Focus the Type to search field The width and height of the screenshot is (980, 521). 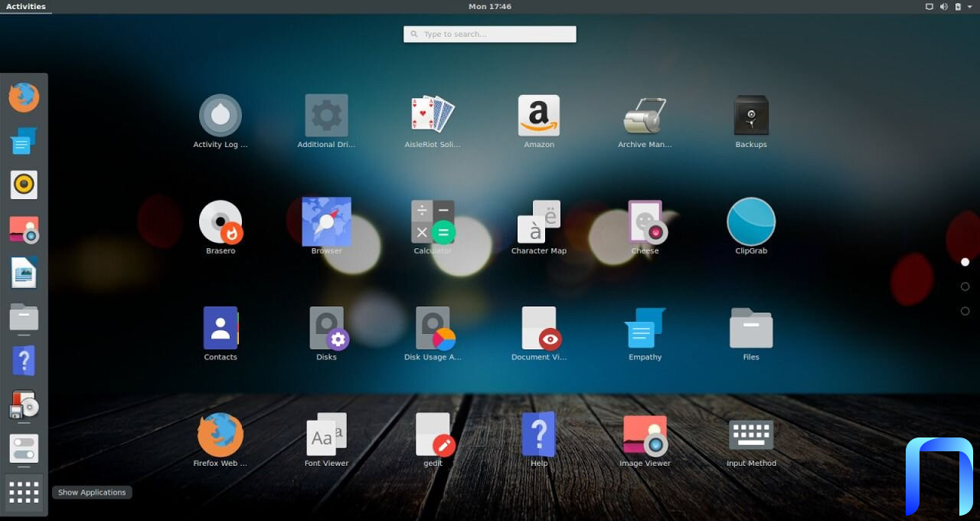pos(490,34)
